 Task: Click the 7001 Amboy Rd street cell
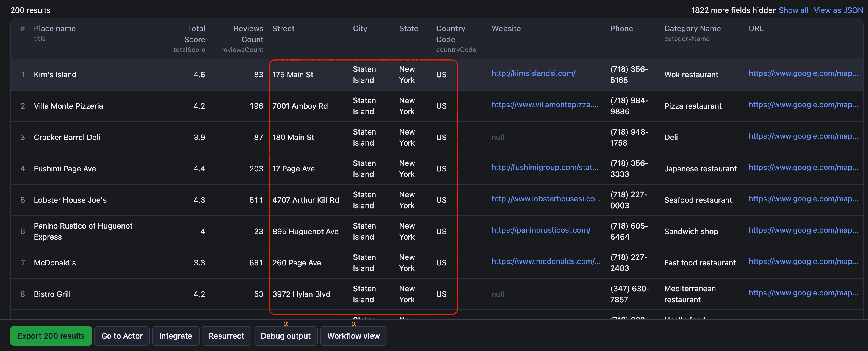point(300,106)
